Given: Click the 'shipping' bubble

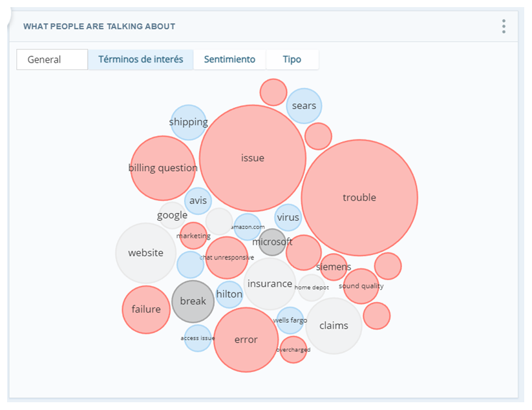Looking at the screenshot, I should pyautogui.click(x=188, y=122).
